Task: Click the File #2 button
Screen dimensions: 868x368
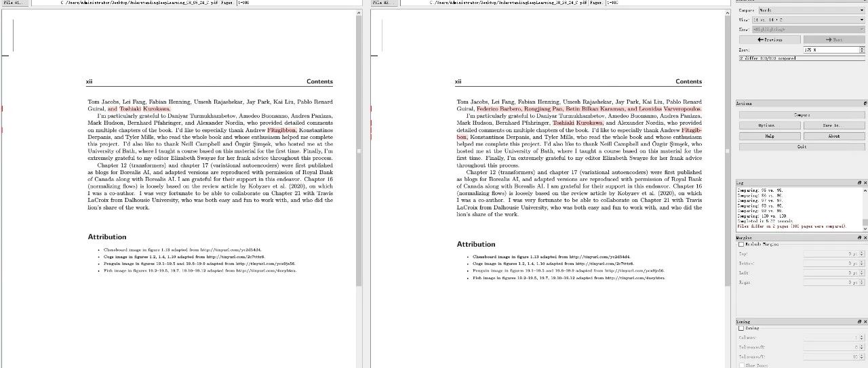Action: tap(384, 3)
